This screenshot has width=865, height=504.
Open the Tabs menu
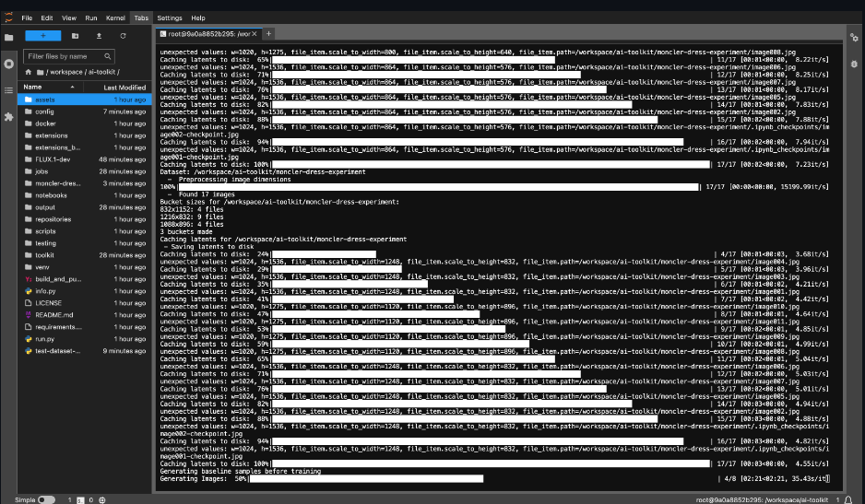pos(141,18)
